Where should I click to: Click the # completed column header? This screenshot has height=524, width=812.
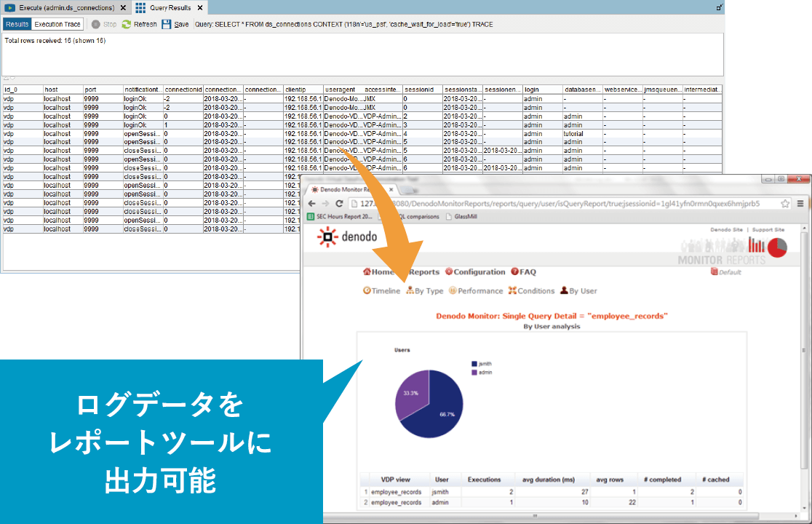point(662,480)
